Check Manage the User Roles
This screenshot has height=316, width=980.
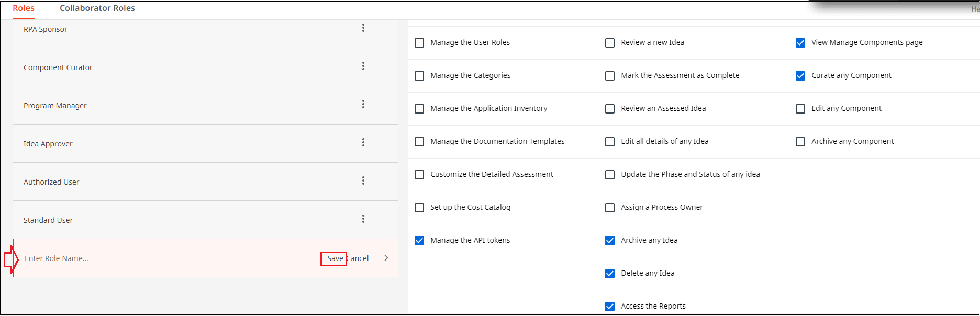click(x=419, y=43)
